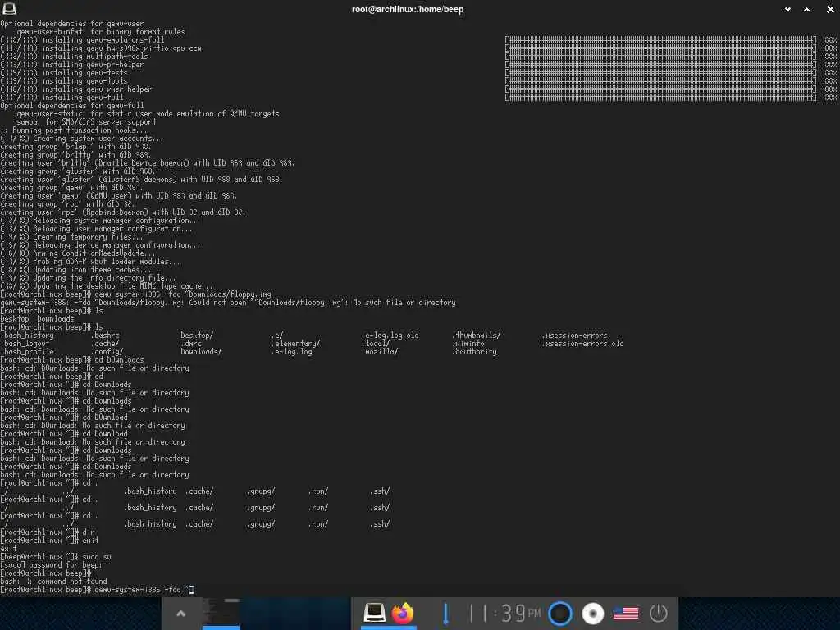Screen dimensions: 840x630
Task: Click the power button on the shelf
Action: coord(659,614)
